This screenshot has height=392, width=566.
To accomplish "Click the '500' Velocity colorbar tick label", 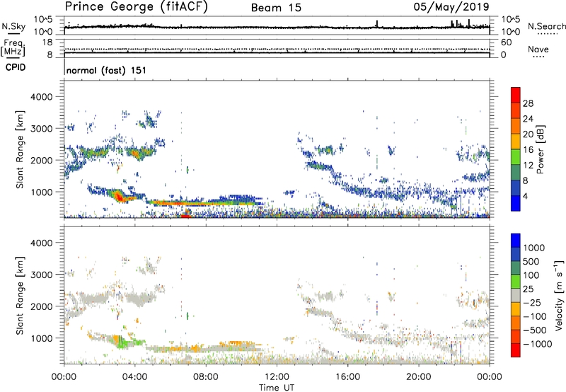I will click(x=533, y=261).
